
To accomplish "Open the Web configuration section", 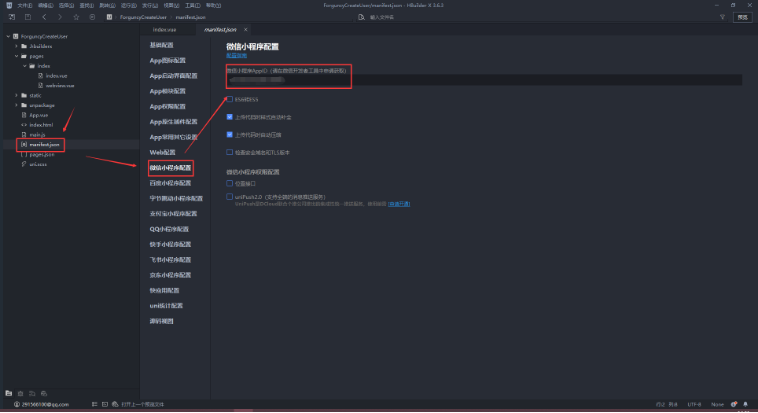I will click(162, 152).
